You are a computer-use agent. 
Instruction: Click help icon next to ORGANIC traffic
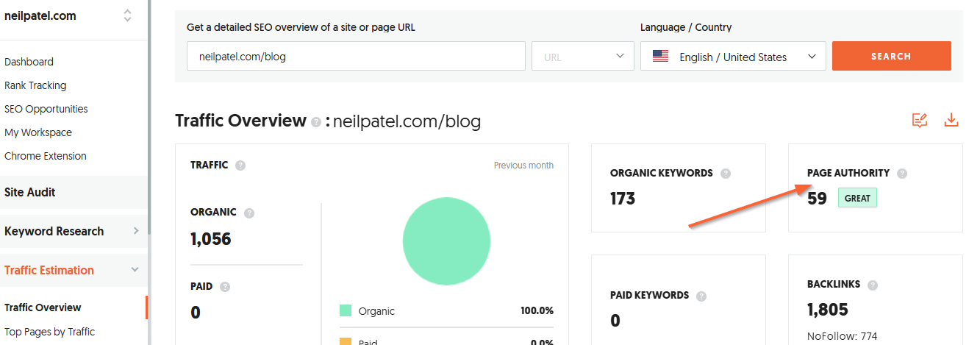249,213
